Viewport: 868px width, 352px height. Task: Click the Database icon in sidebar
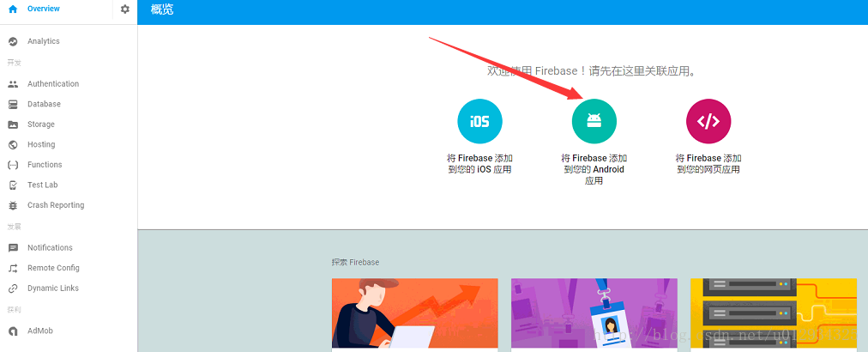point(13,104)
